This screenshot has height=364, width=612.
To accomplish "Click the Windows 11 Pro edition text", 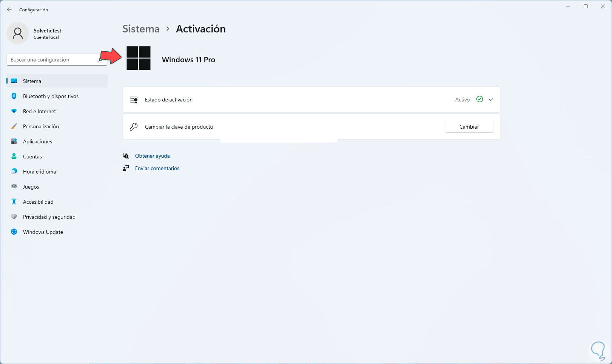I will coord(188,60).
